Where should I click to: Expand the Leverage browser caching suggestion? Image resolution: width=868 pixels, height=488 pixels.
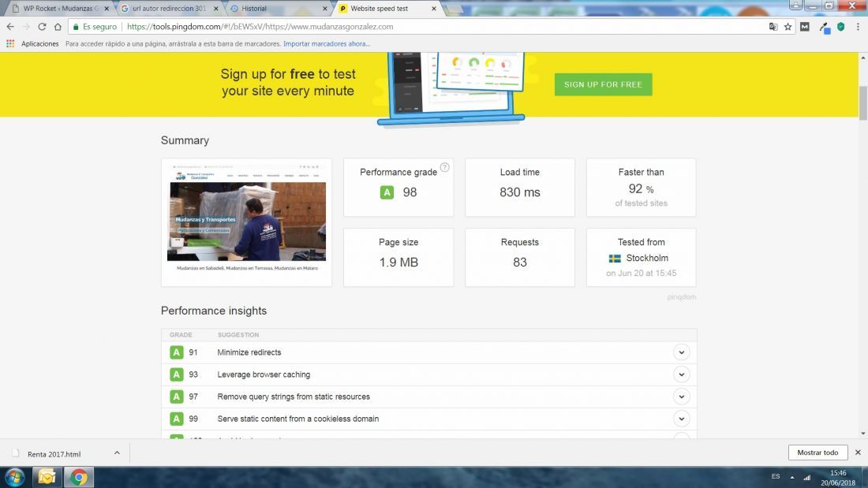pos(682,374)
